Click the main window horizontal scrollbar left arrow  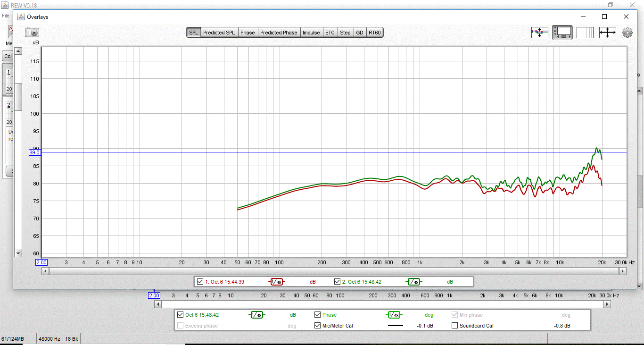158,304
